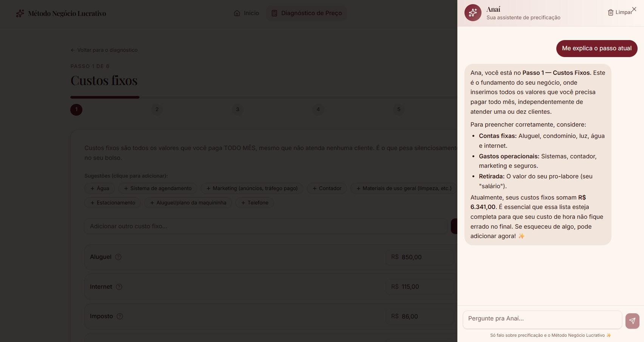Follow the Voltar para o diagnóstico link
This screenshot has height=342, width=644.
pyautogui.click(x=107, y=50)
